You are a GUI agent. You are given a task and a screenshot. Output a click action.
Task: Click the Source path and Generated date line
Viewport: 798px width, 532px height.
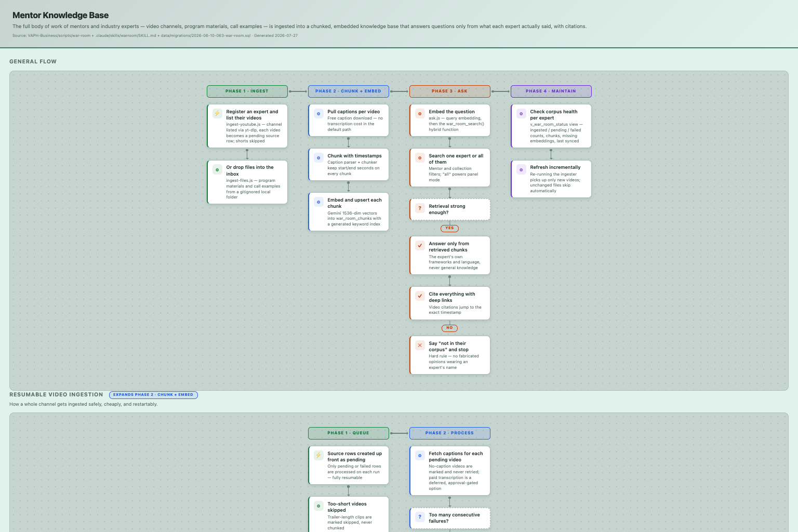[155, 36]
